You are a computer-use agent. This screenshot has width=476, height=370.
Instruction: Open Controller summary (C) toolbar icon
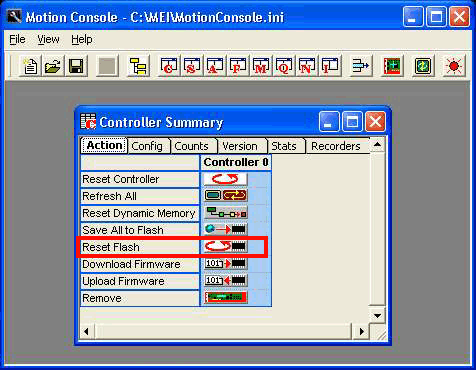pos(169,65)
